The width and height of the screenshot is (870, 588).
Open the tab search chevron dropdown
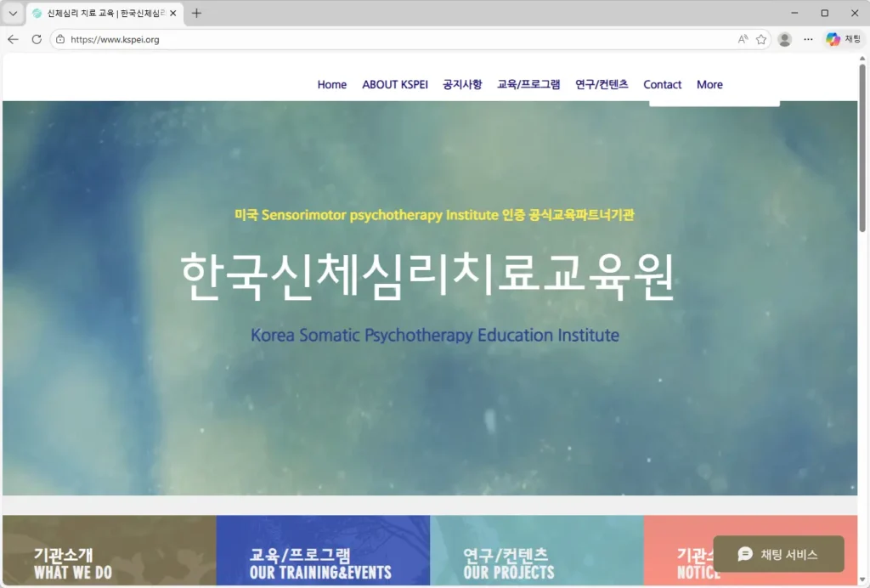click(12, 13)
